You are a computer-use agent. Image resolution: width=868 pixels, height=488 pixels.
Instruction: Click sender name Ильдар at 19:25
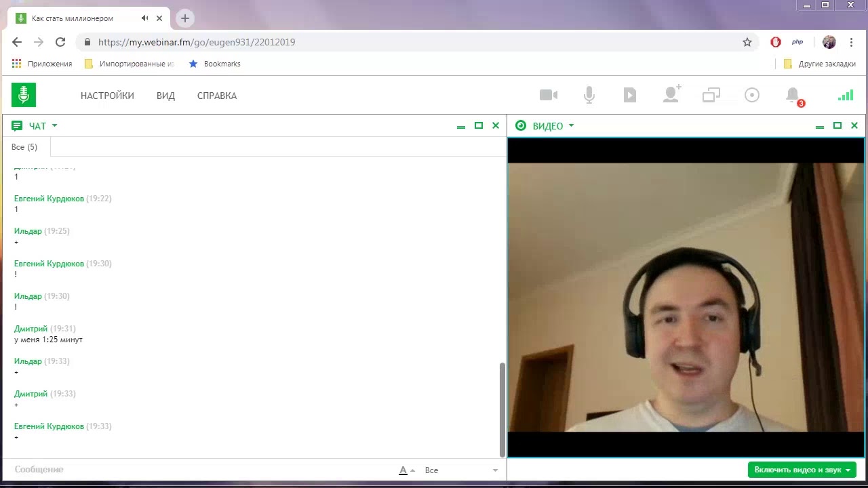point(28,231)
